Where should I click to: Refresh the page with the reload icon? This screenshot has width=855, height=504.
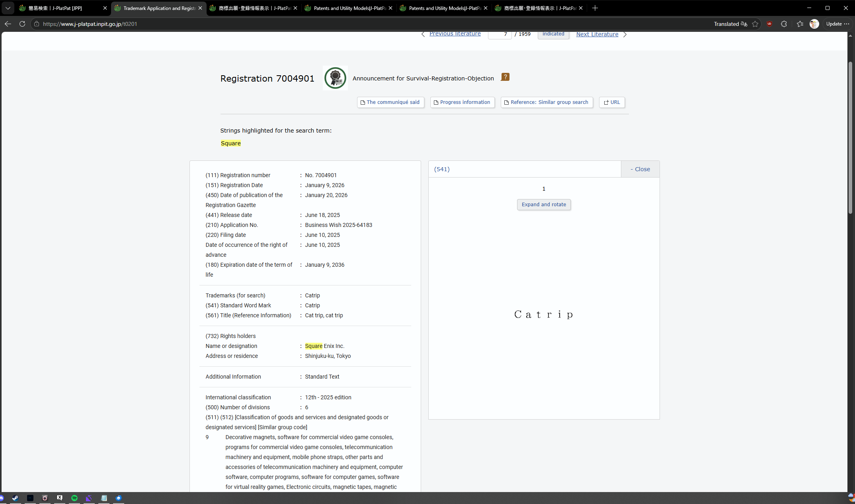point(22,24)
